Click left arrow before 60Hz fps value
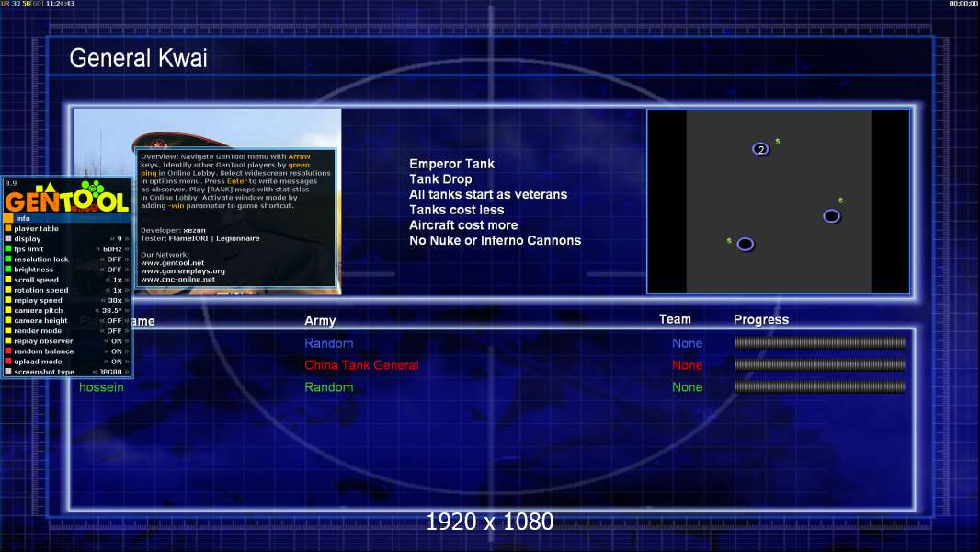980x552 pixels. click(x=98, y=248)
